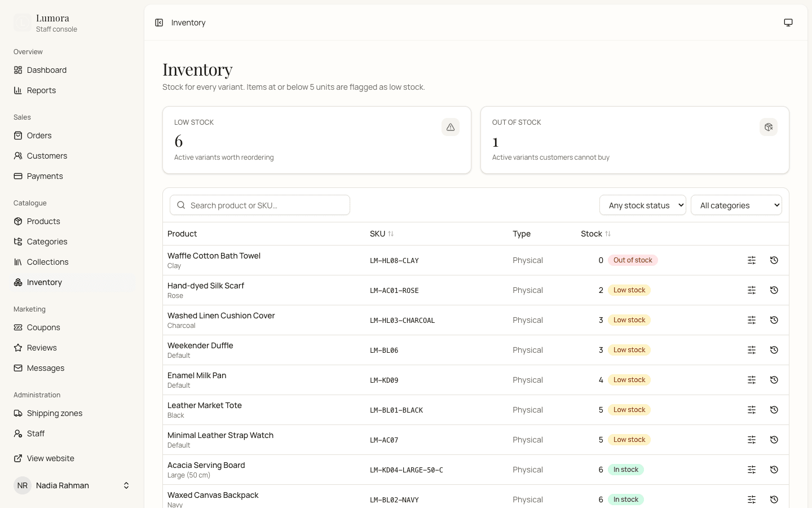Viewport: 812px width, 508px height.
Task: Open Customers in the sidebar
Action: (72, 156)
